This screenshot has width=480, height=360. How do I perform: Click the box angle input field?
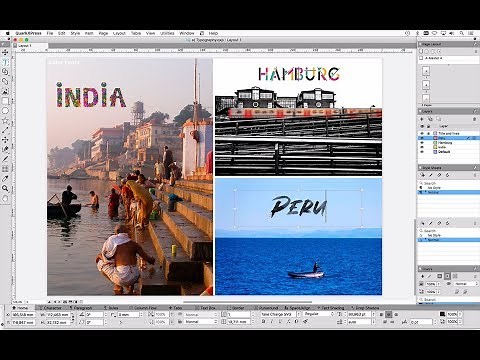click(x=94, y=314)
